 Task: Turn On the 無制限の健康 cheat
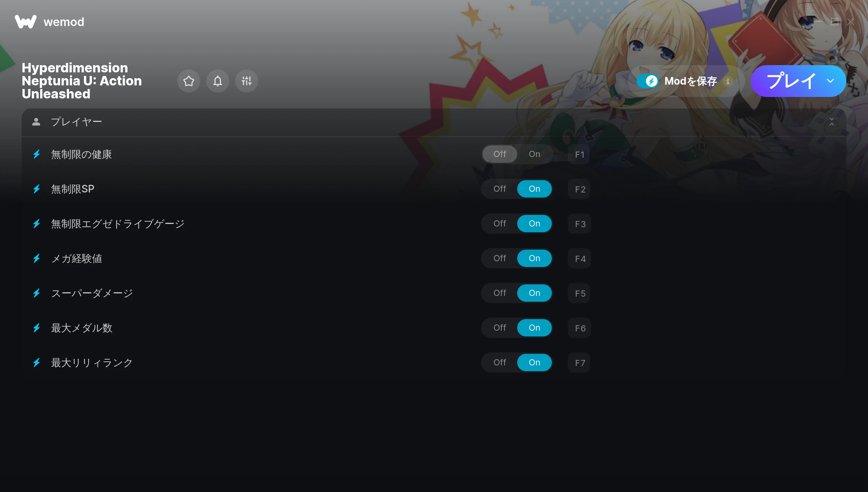535,154
